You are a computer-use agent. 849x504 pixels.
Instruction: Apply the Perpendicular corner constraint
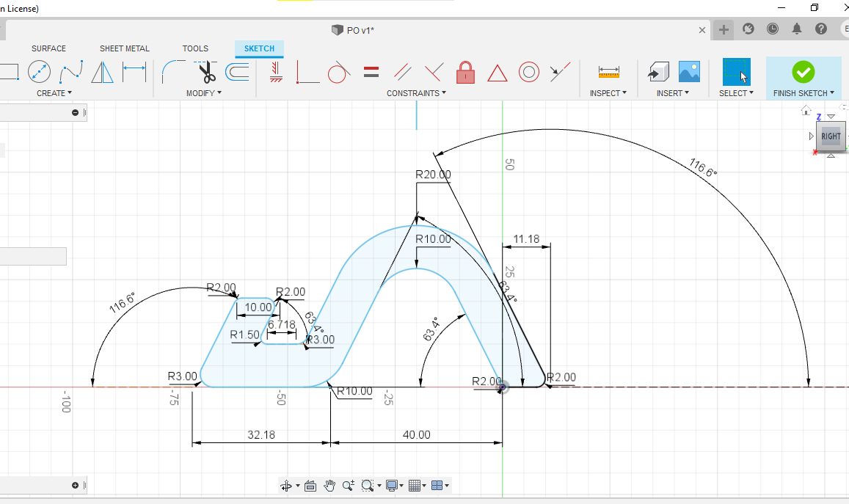pyautogui.click(x=307, y=72)
